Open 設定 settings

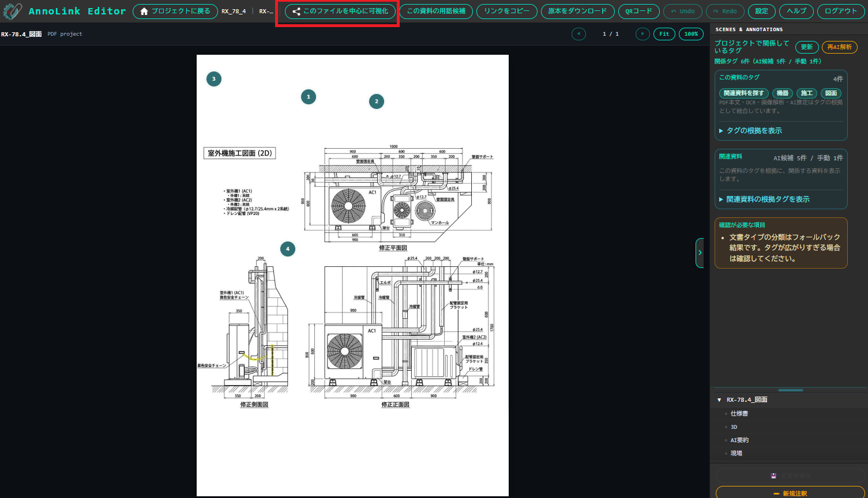[762, 12]
